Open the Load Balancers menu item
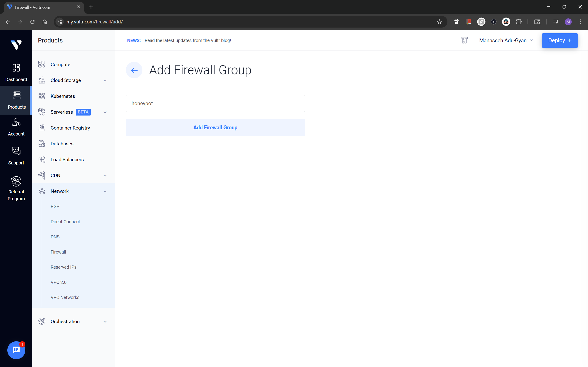588x367 pixels. [67, 159]
